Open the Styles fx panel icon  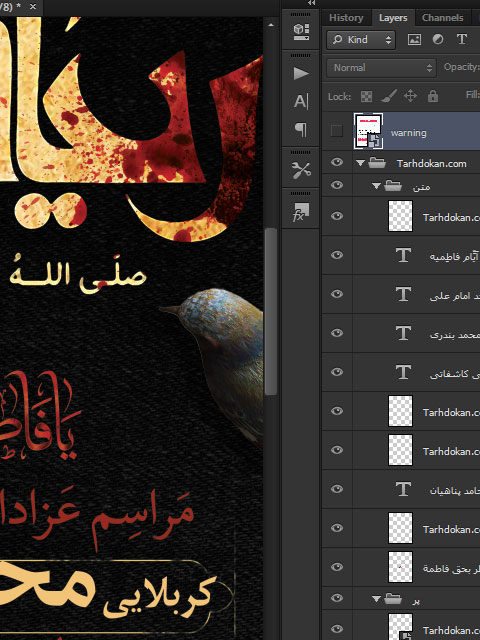click(x=301, y=212)
